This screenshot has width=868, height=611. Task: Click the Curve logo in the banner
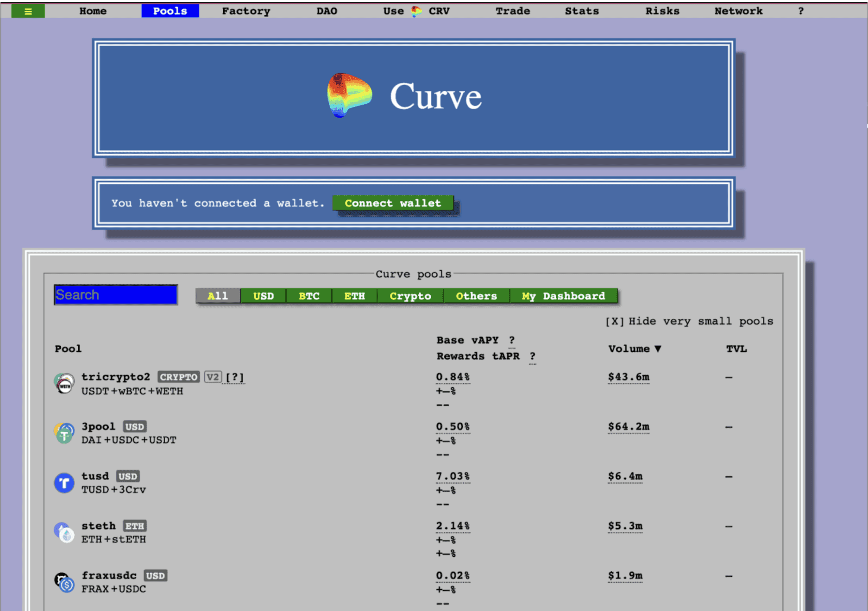point(349,95)
